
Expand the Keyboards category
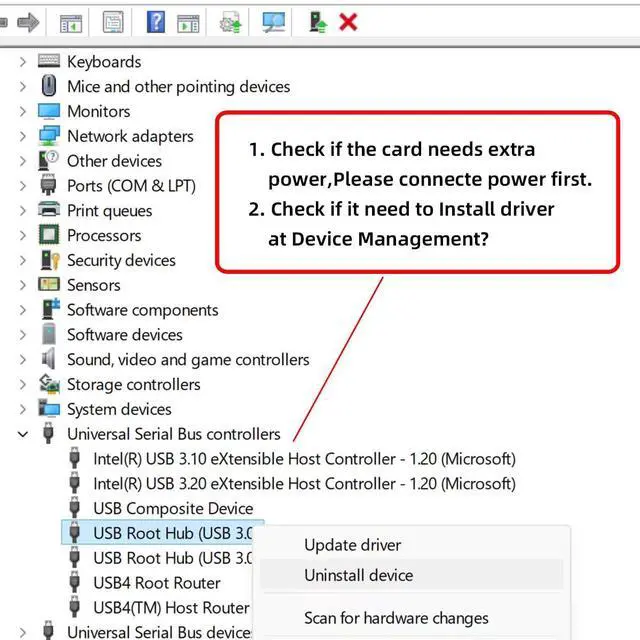[23, 62]
